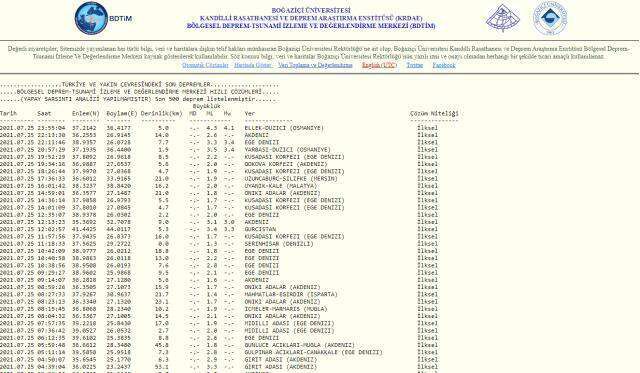The height and width of the screenshot is (373, 640).
Task: Click the Tarih column header
Action: (x=9, y=113)
